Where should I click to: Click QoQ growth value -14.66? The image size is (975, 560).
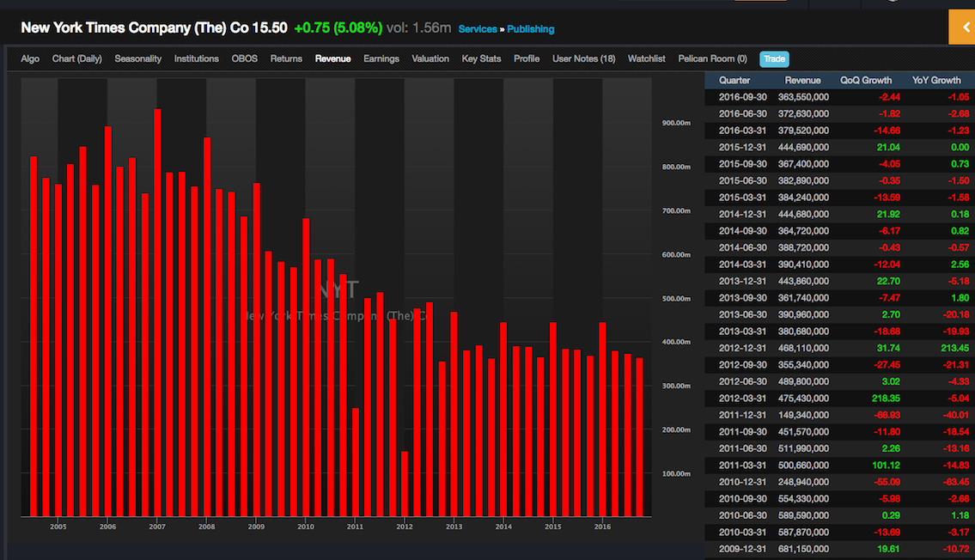[x=887, y=131]
